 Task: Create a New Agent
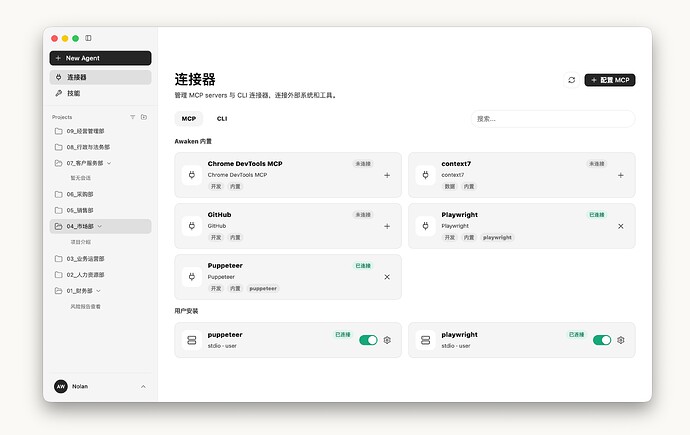tap(100, 58)
